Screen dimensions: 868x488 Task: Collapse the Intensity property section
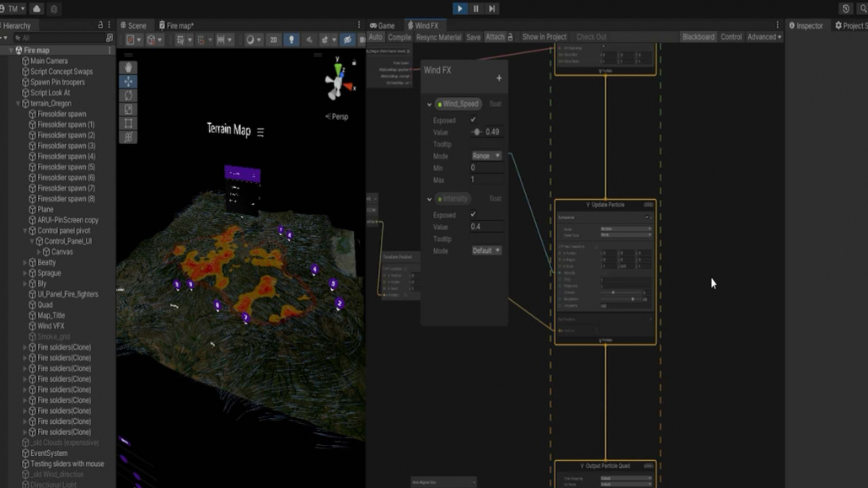point(429,199)
